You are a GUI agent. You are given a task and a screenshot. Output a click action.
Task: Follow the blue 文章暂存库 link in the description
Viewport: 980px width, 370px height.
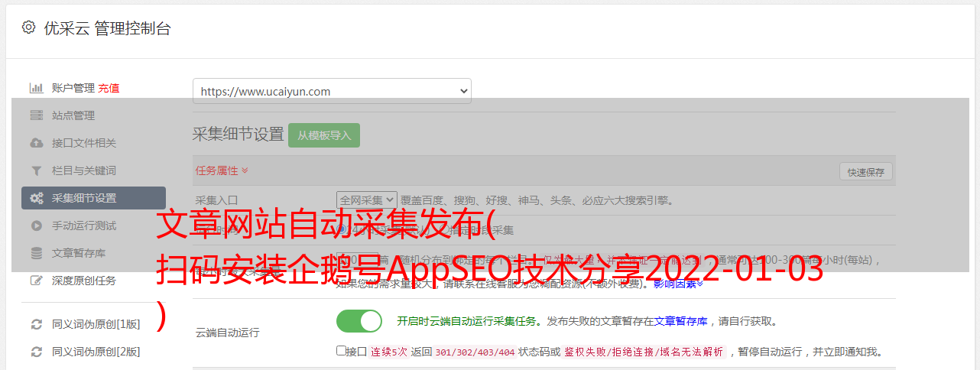[680, 322]
